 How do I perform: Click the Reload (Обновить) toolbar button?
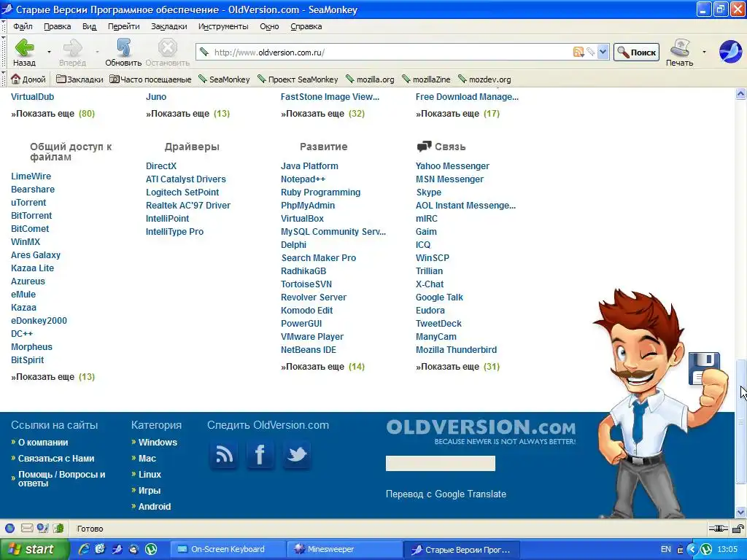pos(123,52)
